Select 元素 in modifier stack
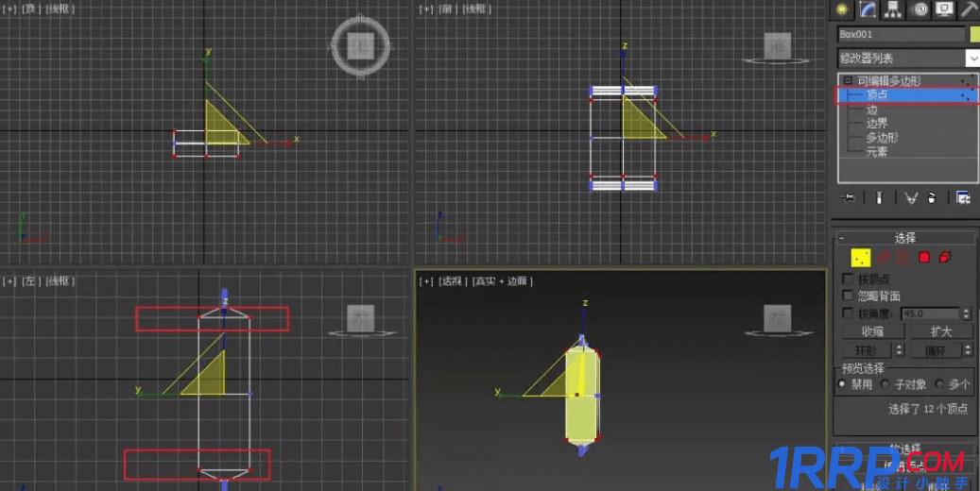 click(x=877, y=151)
